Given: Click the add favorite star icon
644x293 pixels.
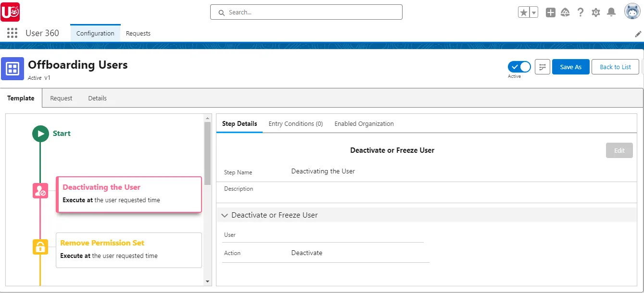Looking at the screenshot, I should (x=524, y=12).
